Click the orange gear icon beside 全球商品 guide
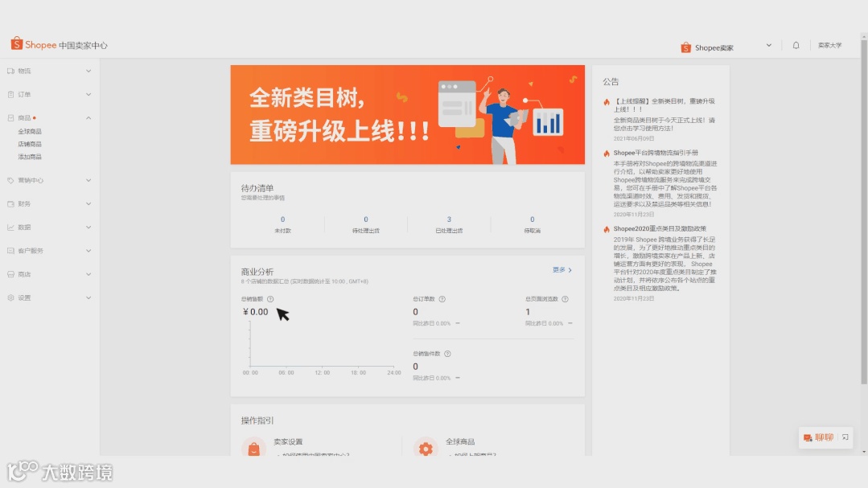 click(426, 447)
